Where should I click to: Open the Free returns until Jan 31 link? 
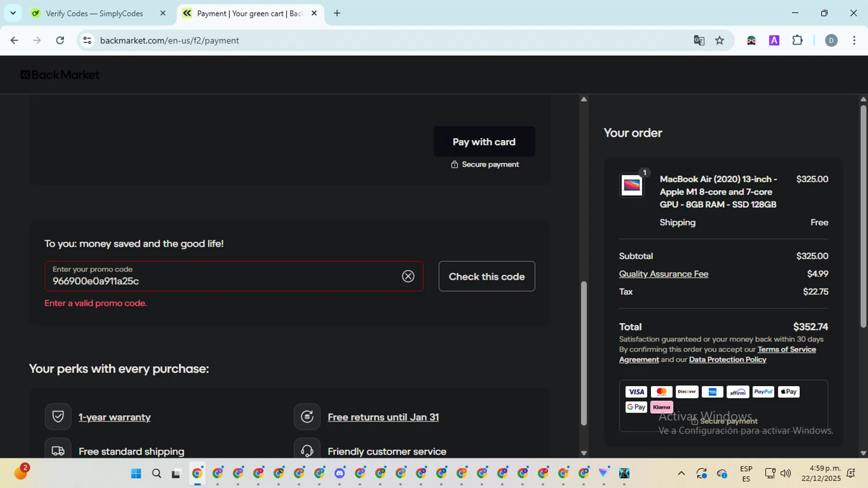383,417
